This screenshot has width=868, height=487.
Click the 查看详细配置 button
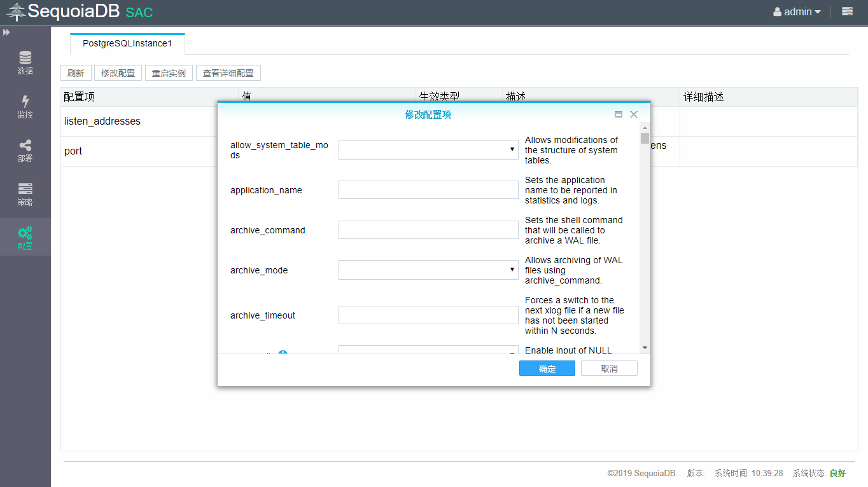(228, 73)
